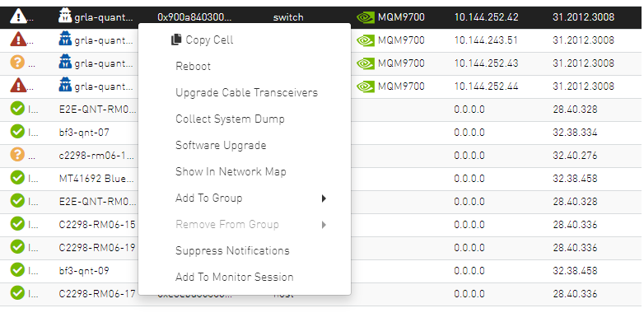Viewport: 644px width, 322px height.
Task: Choose Show In Network Map
Action: [231, 171]
